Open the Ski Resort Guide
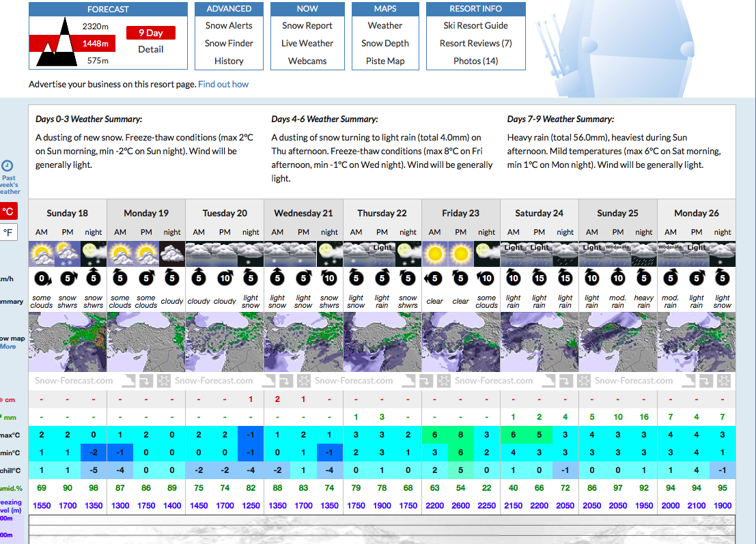The width and height of the screenshot is (756, 544). 476,25
